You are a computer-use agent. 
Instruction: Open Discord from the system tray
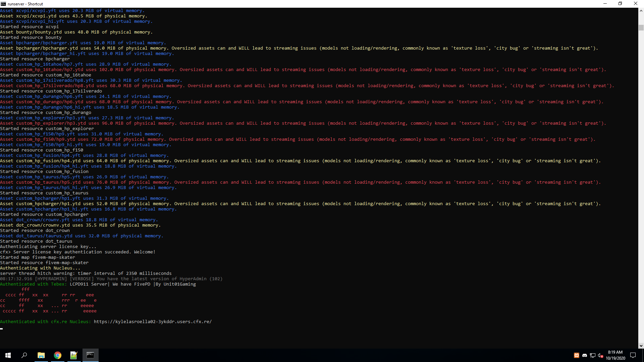pyautogui.click(x=585, y=355)
